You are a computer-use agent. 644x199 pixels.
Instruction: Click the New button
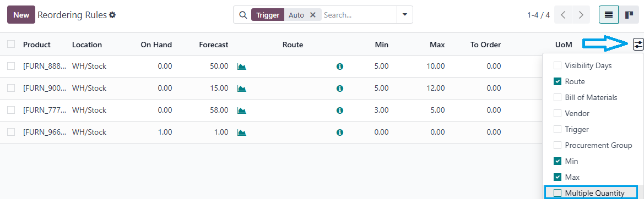click(21, 15)
